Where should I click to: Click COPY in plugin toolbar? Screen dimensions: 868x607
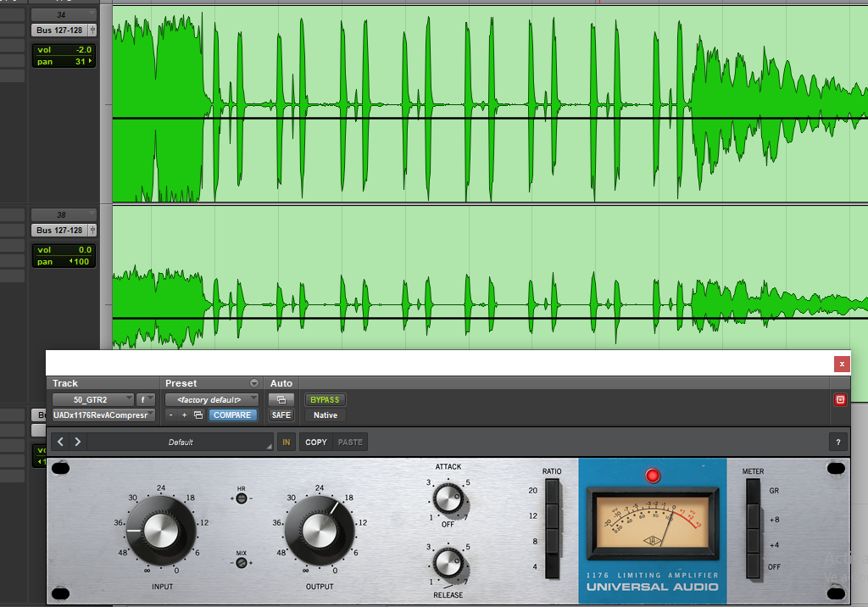(x=316, y=442)
